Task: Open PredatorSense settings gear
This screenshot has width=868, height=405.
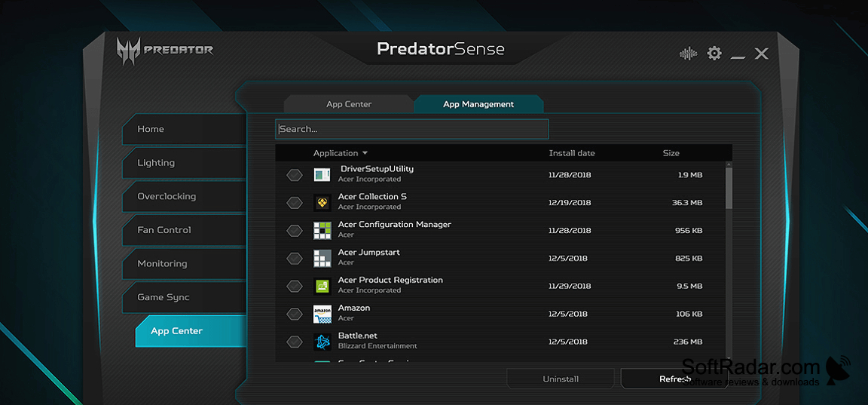Action: coord(714,54)
